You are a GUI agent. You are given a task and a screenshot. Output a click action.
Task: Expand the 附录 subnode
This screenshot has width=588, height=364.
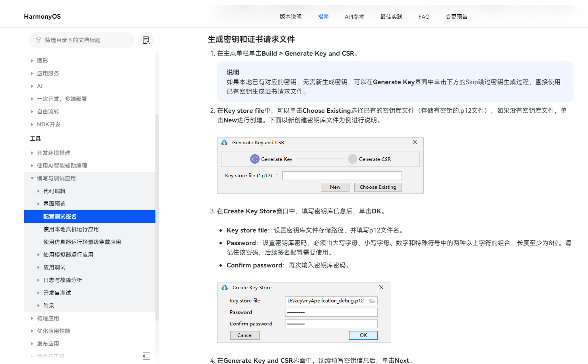[x=39, y=306]
